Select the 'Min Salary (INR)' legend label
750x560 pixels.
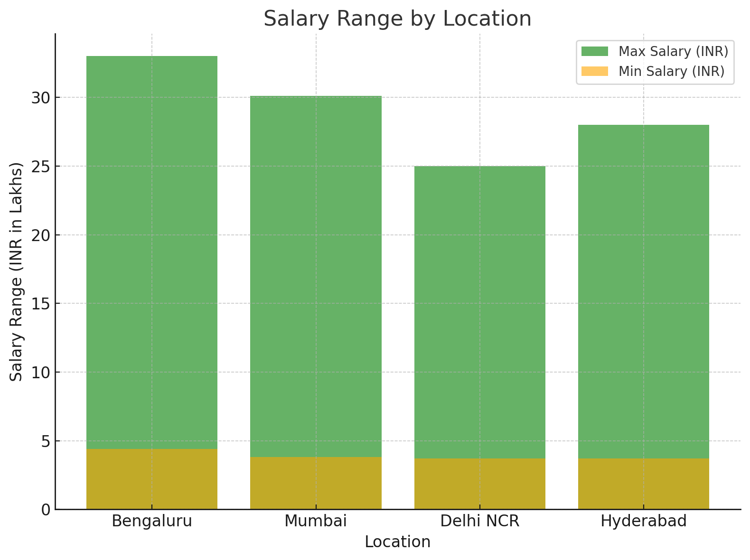tap(672, 71)
